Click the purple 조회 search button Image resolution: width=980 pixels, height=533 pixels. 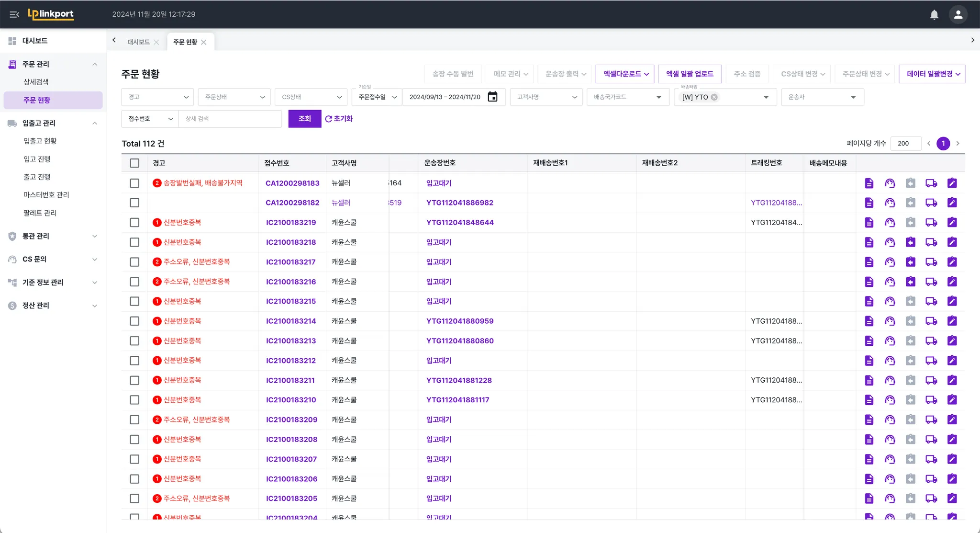click(304, 119)
